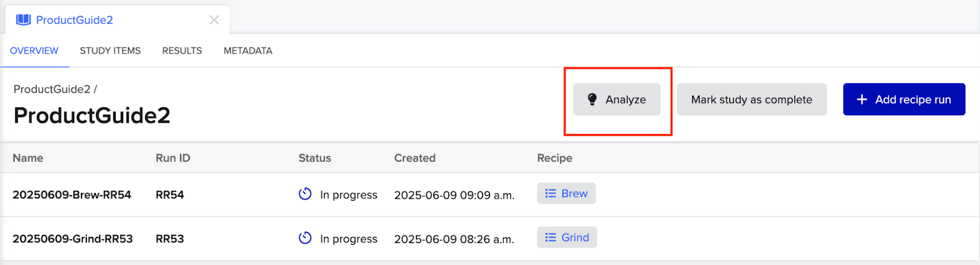This screenshot has width=980, height=265.
Task: Open the Grind recipe chip
Action: pos(567,237)
